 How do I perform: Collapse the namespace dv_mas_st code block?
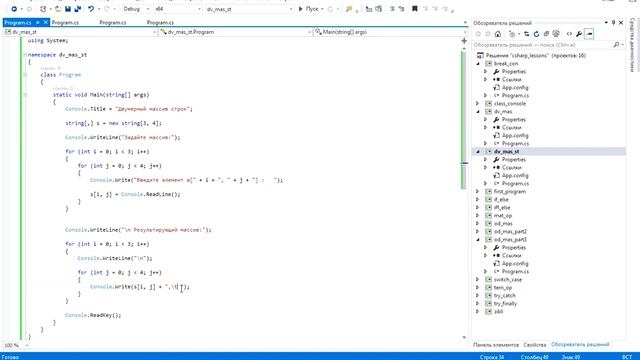tap(25, 55)
